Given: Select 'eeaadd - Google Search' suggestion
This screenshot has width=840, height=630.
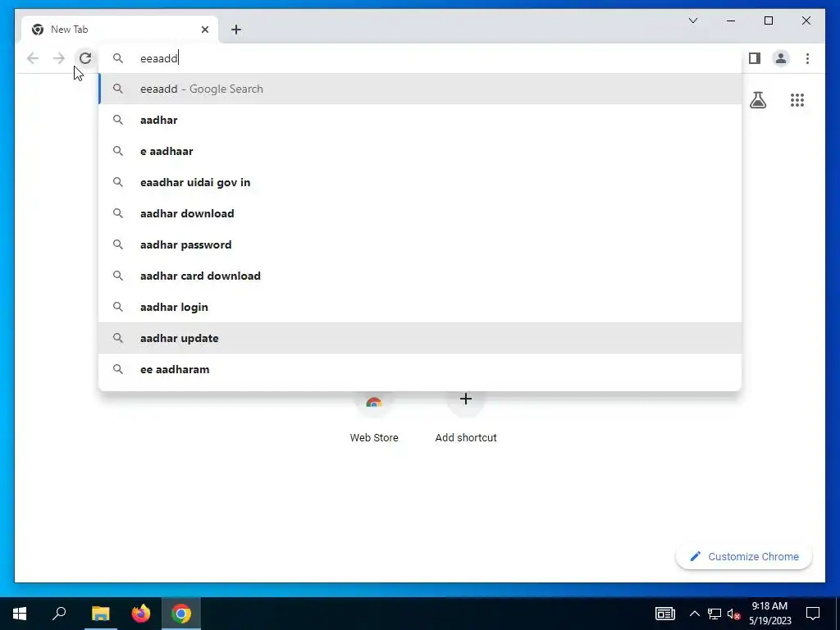Looking at the screenshot, I should pos(420,89).
